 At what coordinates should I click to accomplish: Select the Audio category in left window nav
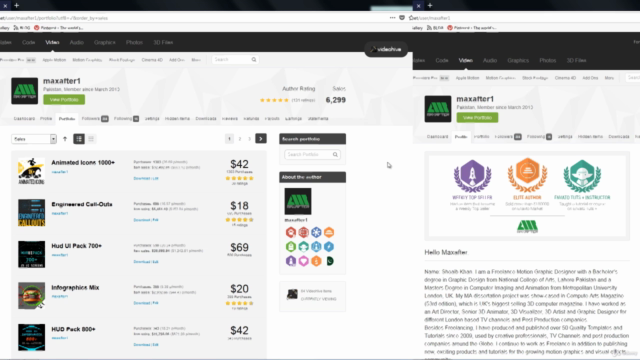click(x=76, y=42)
